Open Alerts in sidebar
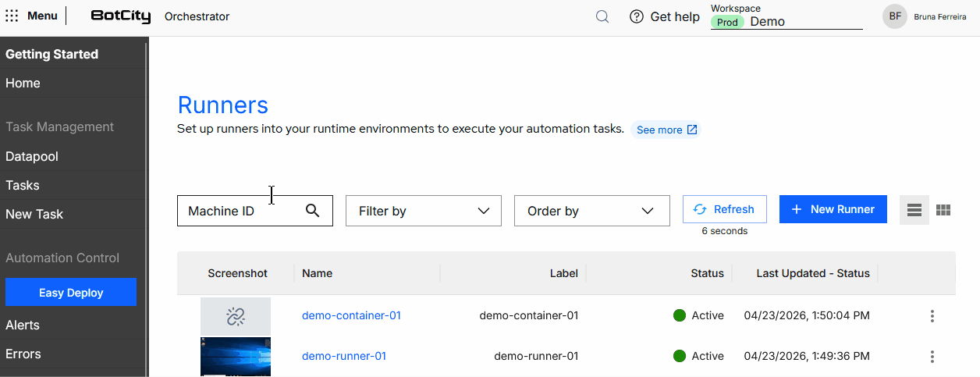The width and height of the screenshot is (980, 377). [x=23, y=325]
